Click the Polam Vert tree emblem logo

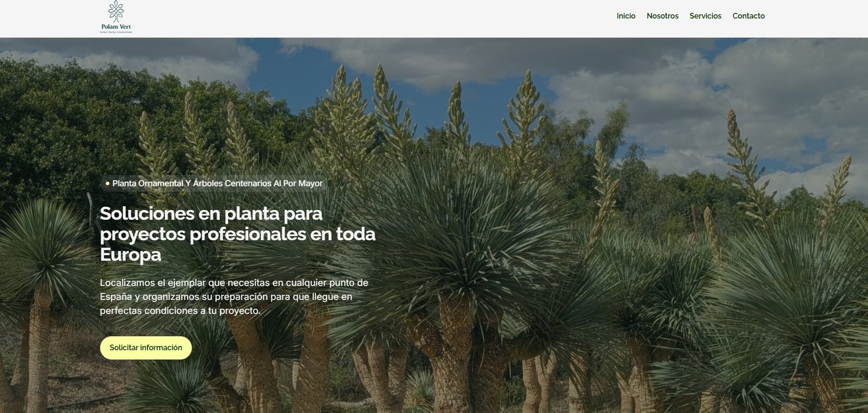click(116, 11)
